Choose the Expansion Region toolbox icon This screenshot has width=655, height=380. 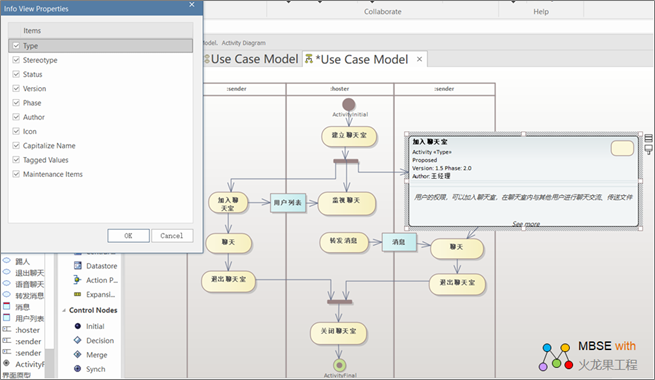click(77, 294)
